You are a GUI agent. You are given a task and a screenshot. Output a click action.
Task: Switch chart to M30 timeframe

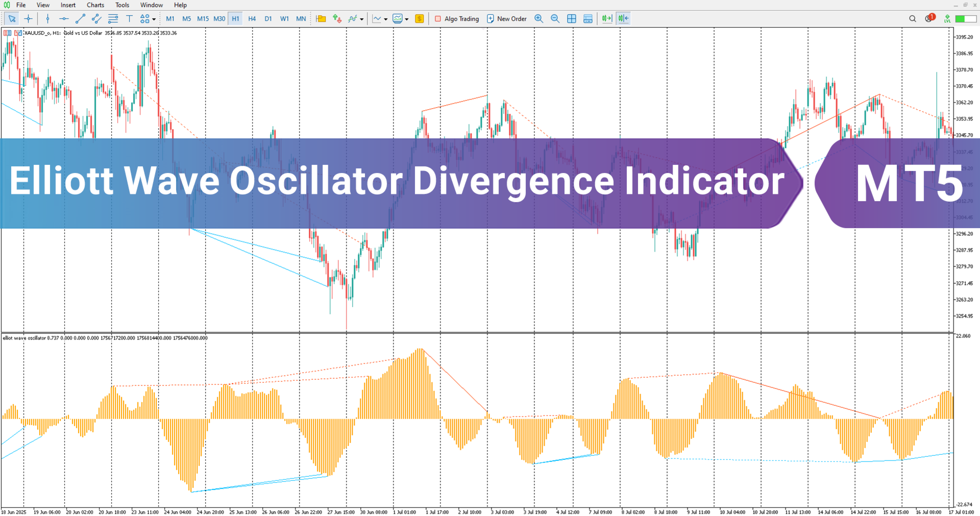(219, 19)
